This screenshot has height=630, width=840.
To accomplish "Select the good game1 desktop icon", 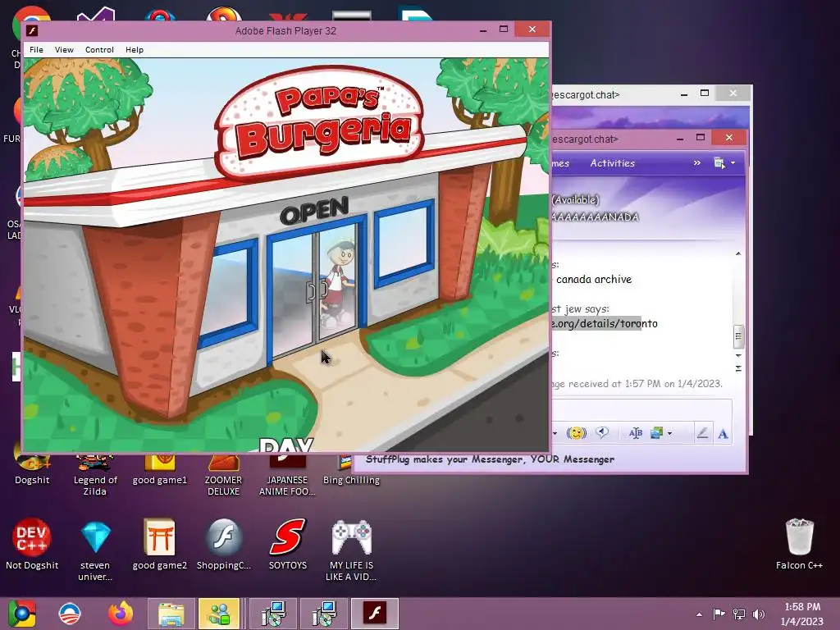I will (160, 470).
